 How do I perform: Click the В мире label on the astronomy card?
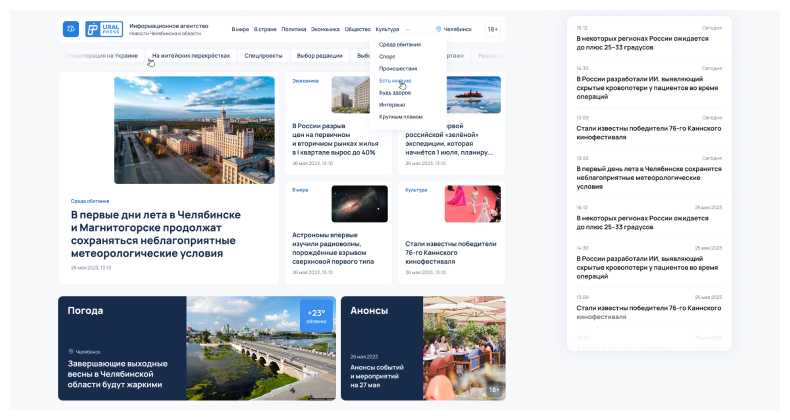pos(300,190)
